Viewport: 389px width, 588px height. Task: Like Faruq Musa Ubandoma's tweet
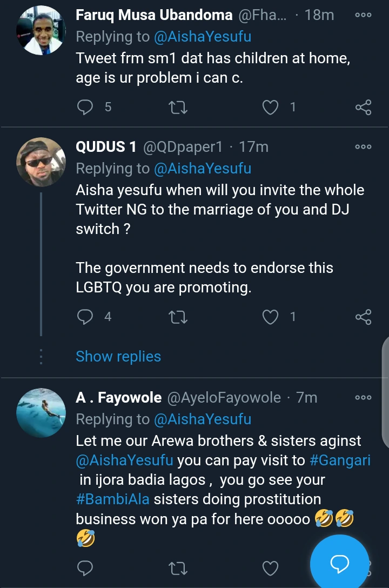270,107
